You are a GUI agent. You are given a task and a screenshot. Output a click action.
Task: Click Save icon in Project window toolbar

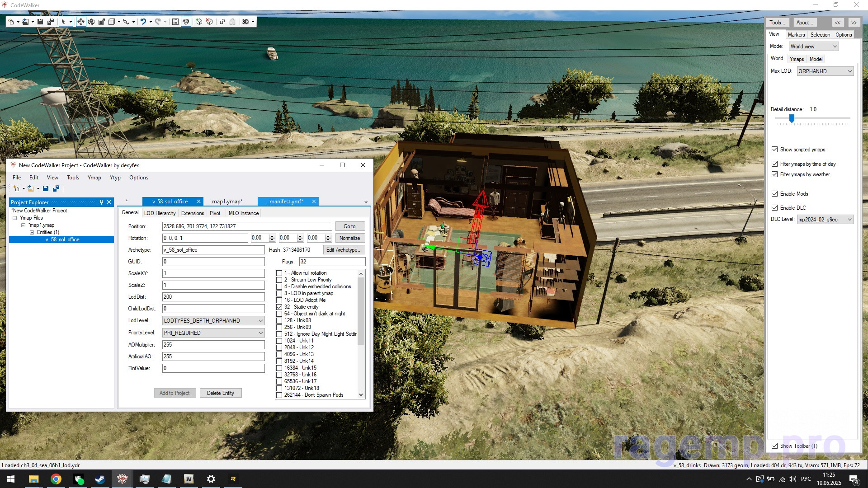46,188
